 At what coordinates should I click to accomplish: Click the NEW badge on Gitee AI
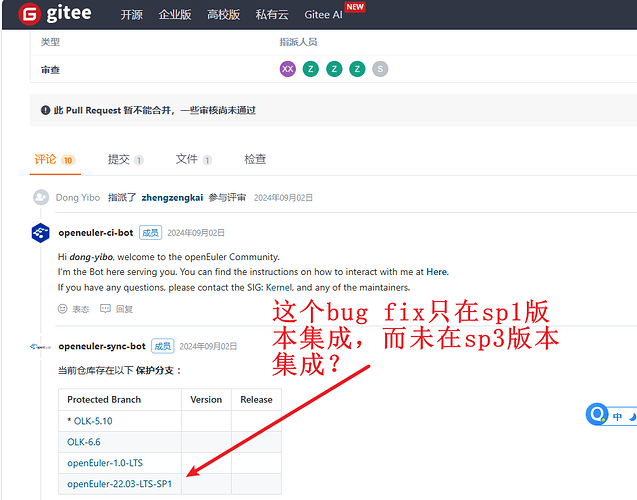tap(355, 7)
